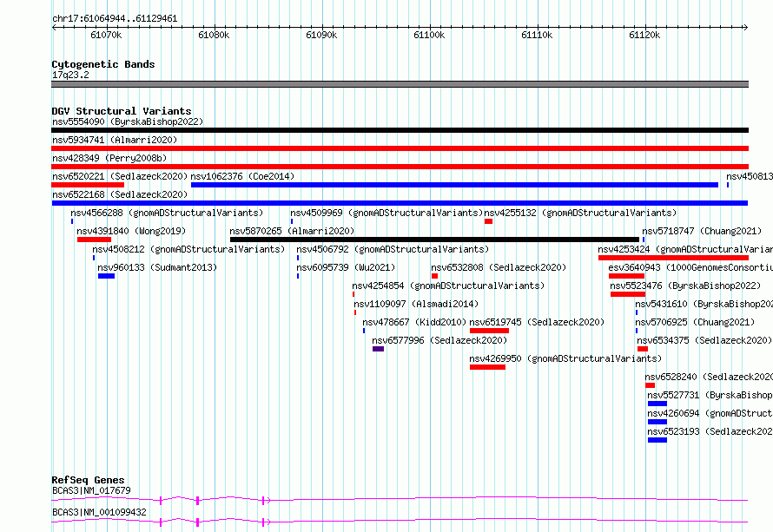Open the nsv6522168 (Sedlazeck2020) label
The width and height of the screenshot is (773, 532).
pos(120,194)
